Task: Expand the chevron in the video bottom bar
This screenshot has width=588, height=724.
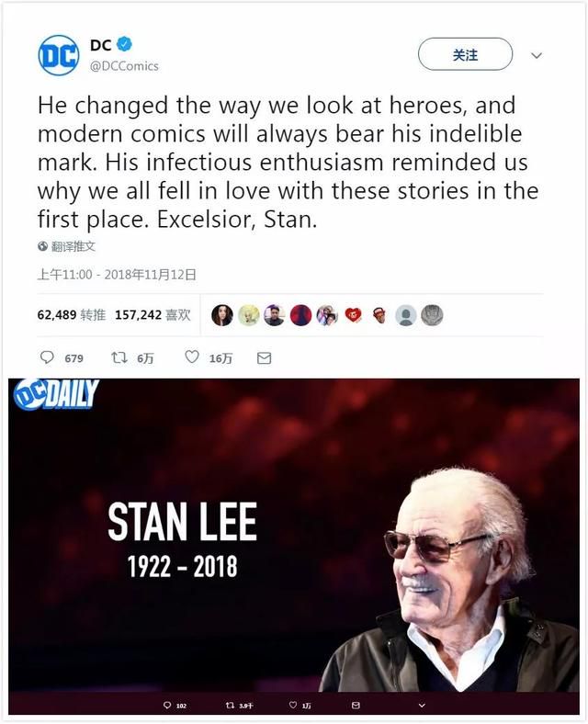Action: [422, 705]
